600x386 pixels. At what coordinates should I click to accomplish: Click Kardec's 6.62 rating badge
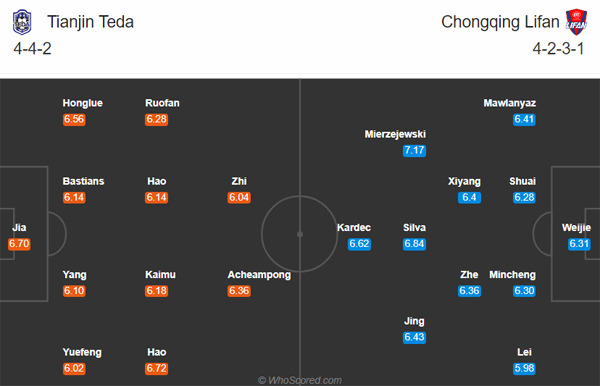point(359,244)
